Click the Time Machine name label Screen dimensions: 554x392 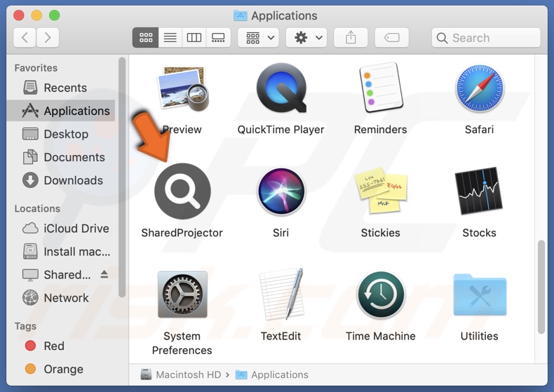pyautogui.click(x=381, y=336)
